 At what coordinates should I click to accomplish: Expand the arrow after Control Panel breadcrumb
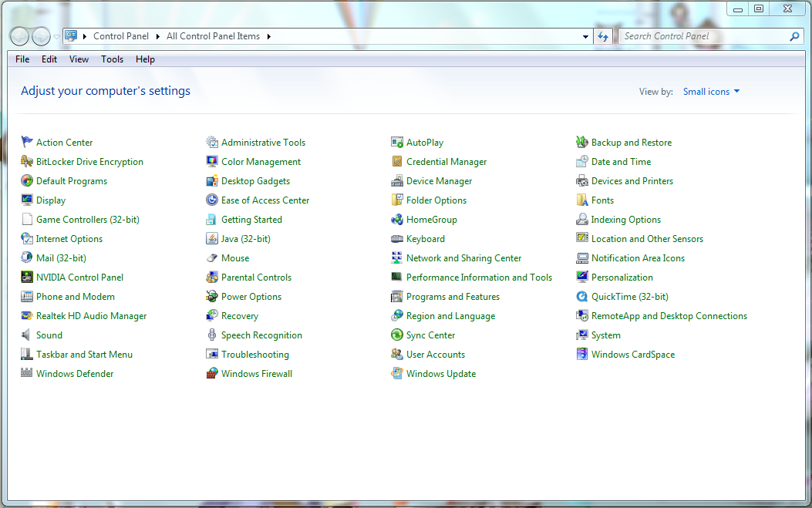[x=157, y=36]
